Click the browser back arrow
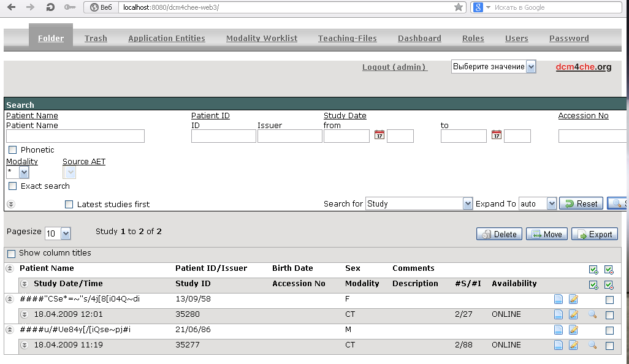629x364 pixels. click(12, 7)
